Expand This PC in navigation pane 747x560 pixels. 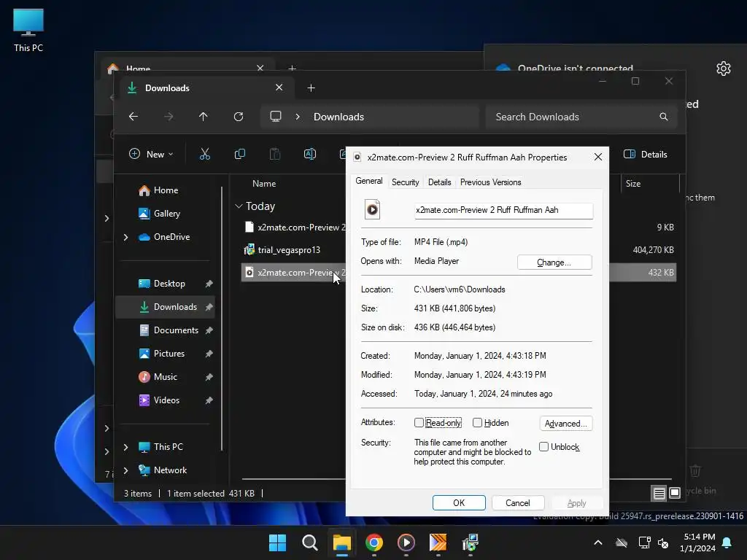[x=125, y=447]
